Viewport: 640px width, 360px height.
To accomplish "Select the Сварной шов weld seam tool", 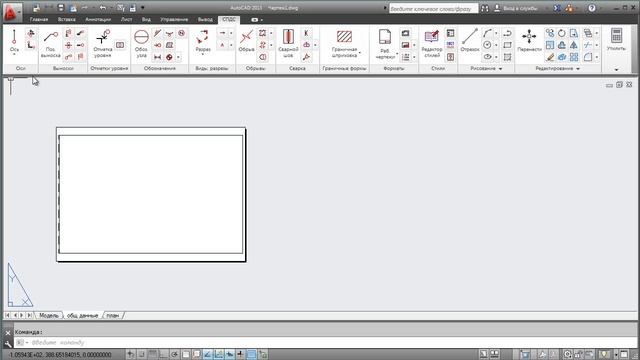I will [x=288, y=43].
